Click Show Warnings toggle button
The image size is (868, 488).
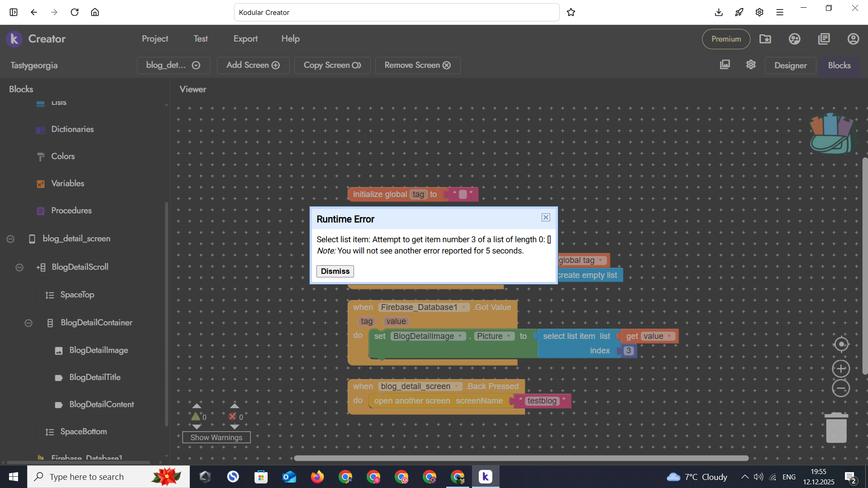[216, 437]
